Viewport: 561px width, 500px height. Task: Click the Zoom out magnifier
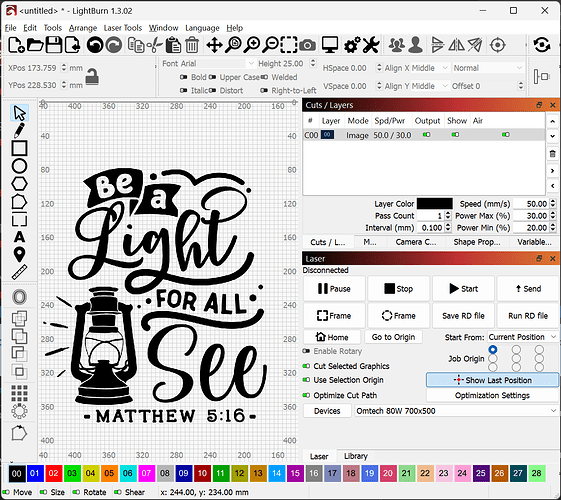tap(270, 45)
